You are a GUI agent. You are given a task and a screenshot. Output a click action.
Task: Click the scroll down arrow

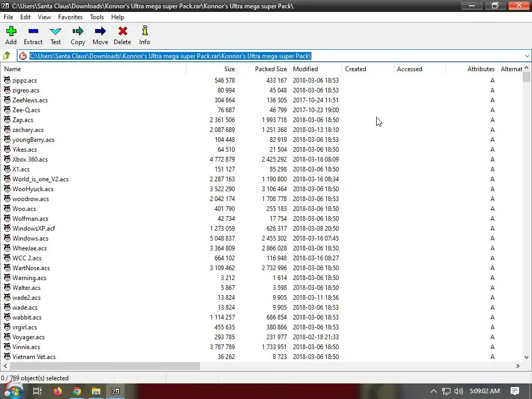pos(526,357)
